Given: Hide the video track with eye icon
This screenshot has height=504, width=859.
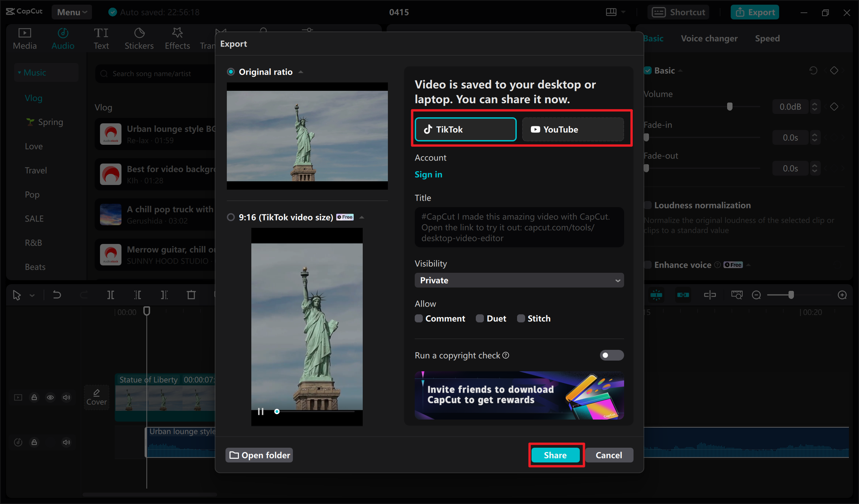Looking at the screenshot, I should click(x=50, y=397).
